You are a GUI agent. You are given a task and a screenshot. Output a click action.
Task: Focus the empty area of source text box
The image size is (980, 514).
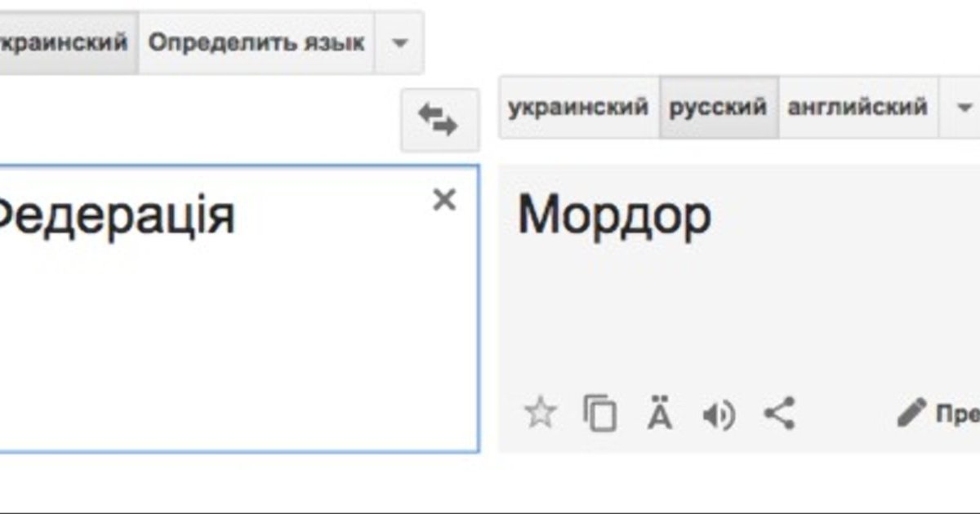[x=237, y=343]
